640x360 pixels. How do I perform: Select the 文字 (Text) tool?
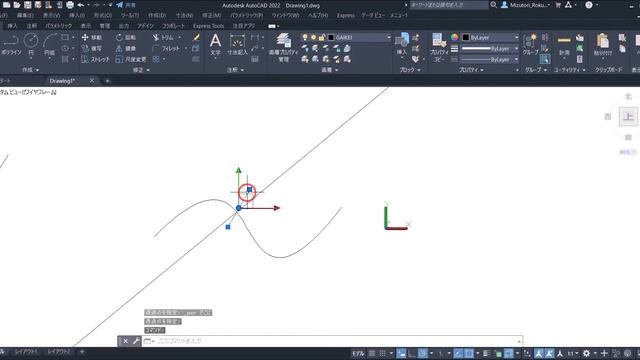215,44
